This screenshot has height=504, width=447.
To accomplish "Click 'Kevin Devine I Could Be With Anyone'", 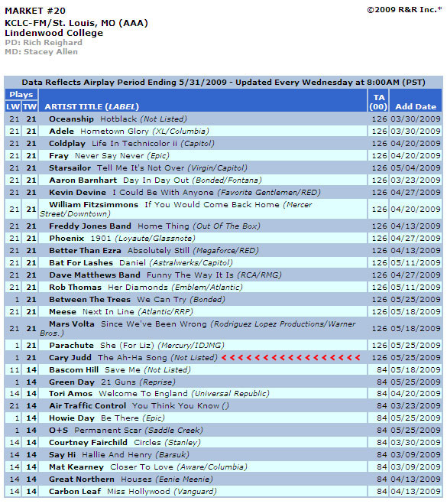I will (185, 192).
